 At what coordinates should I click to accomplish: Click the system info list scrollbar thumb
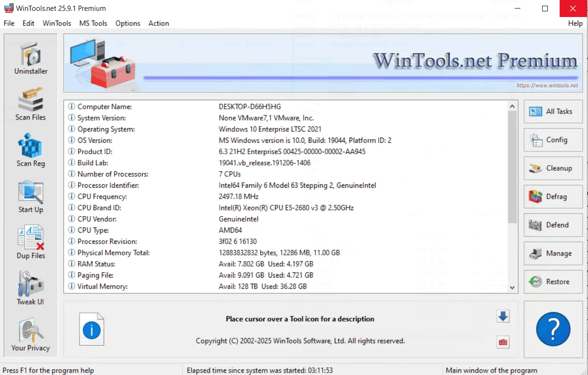click(512, 166)
